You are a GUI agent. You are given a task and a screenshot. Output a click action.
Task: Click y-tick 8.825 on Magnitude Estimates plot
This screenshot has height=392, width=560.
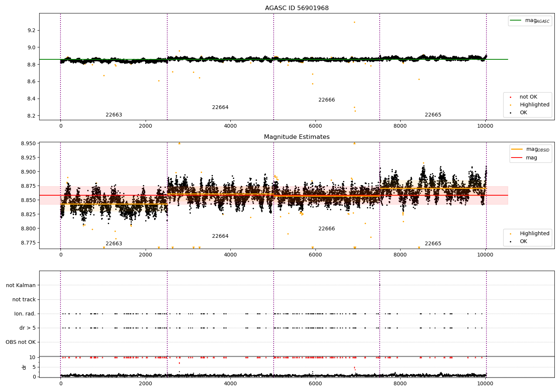point(28,215)
